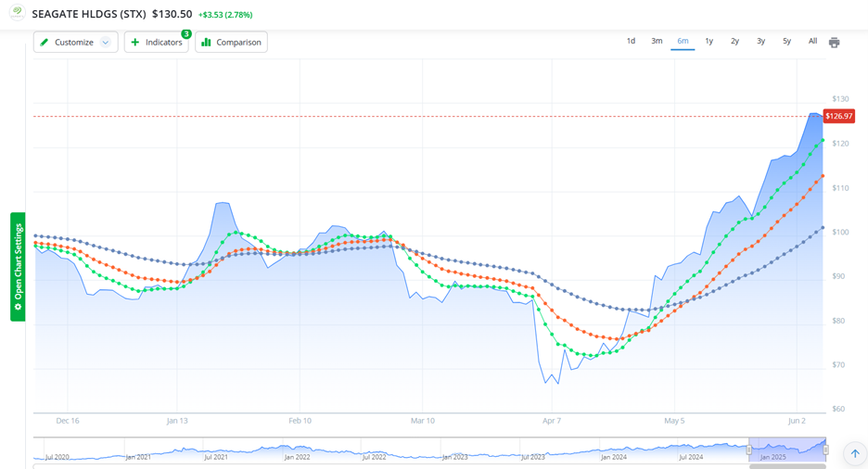868x469 pixels.
Task: Click the Apr 7 date axis label
Action: point(552,421)
